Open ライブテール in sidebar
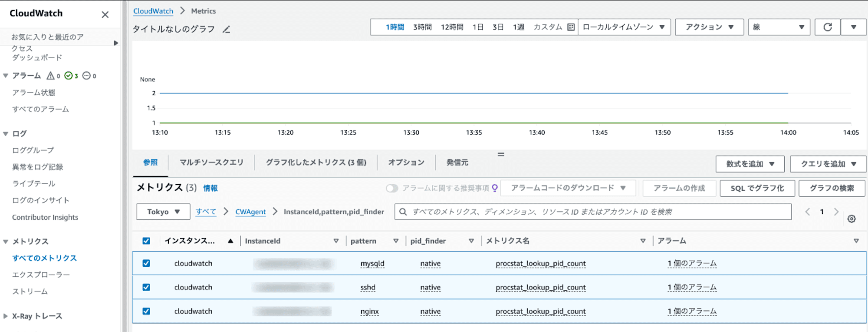 [x=33, y=184]
